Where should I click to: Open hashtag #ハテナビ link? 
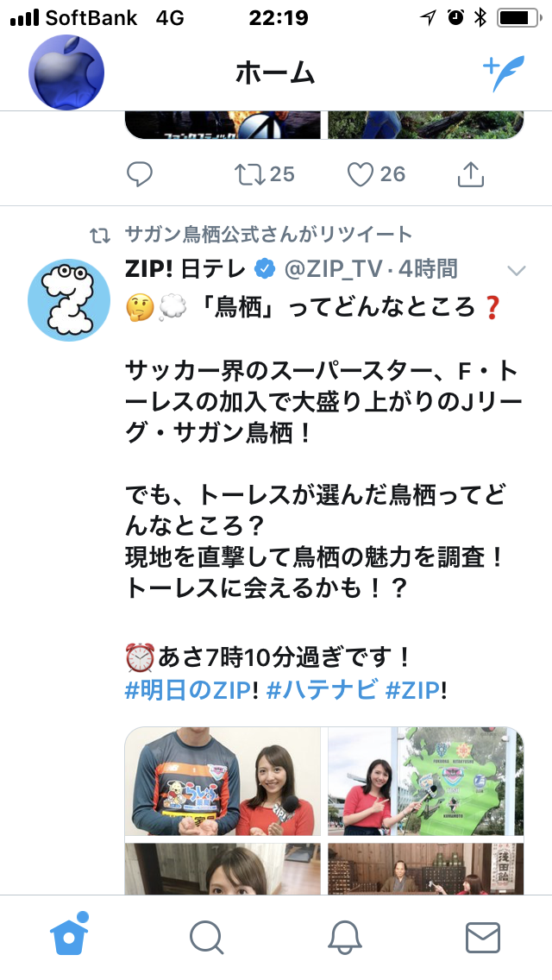pyautogui.click(x=323, y=691)
